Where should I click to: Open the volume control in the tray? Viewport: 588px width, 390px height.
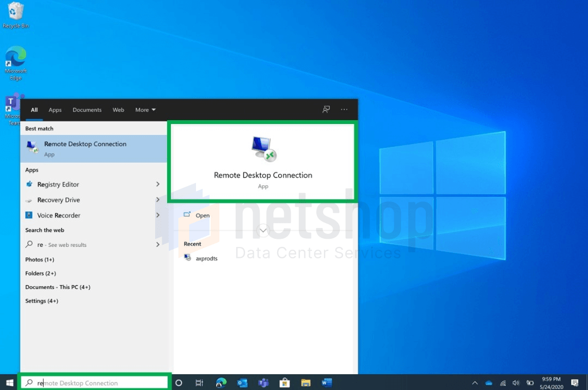point(516,383)
